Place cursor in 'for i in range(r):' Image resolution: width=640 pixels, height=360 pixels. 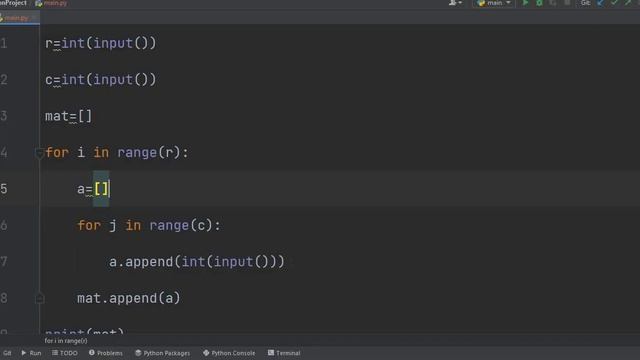[x=117, y=153]
